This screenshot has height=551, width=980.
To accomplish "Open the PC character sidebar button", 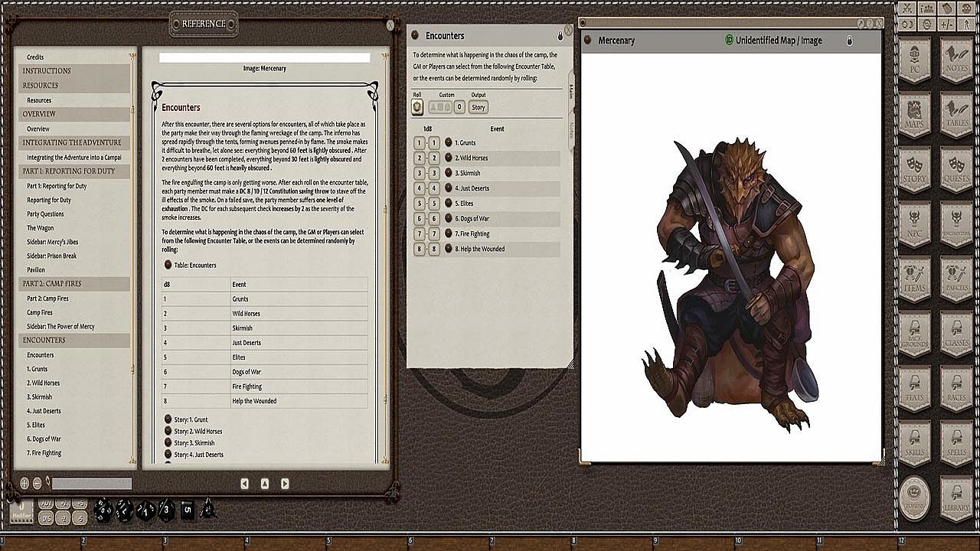I will [x=914, y=61].
